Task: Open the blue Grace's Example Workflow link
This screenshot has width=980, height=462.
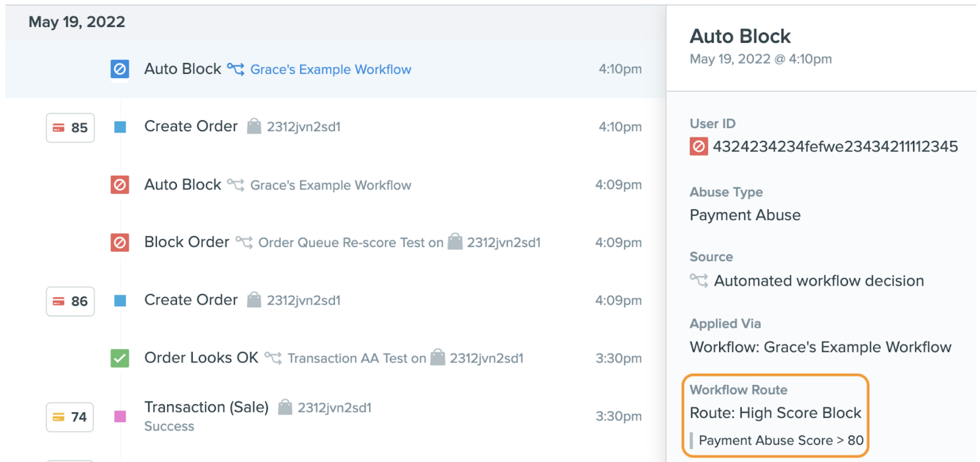Action: [x=331, y=69]
